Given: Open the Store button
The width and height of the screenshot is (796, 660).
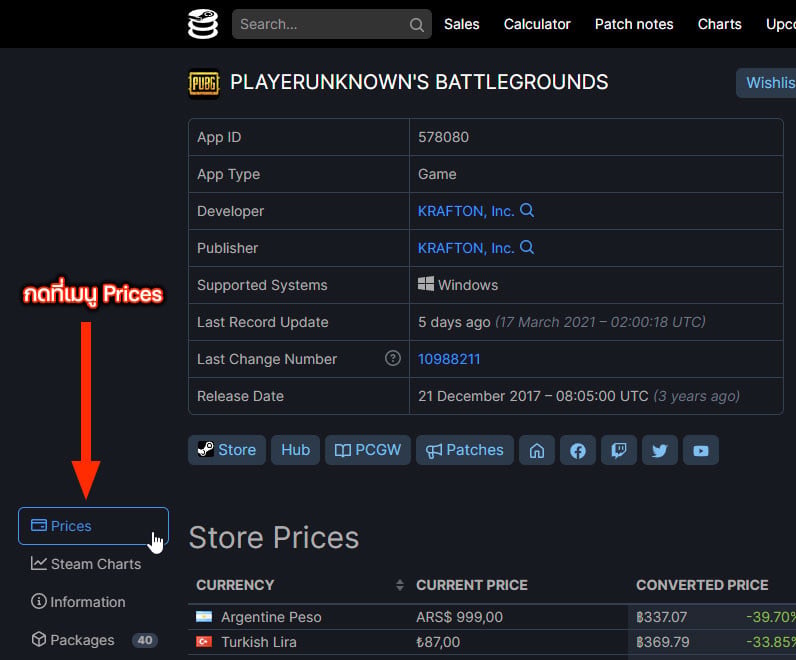Looking at the screenshot, I should (227, 450).
